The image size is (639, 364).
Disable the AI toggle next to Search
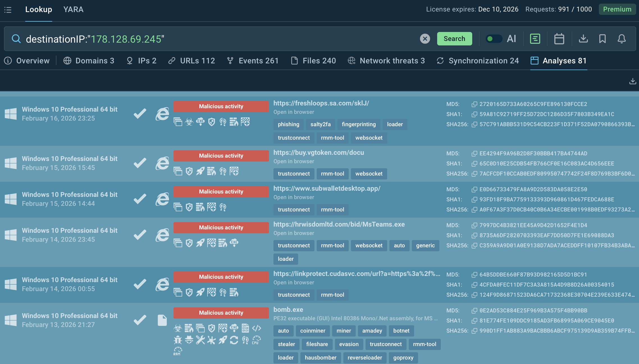[494, 39]
